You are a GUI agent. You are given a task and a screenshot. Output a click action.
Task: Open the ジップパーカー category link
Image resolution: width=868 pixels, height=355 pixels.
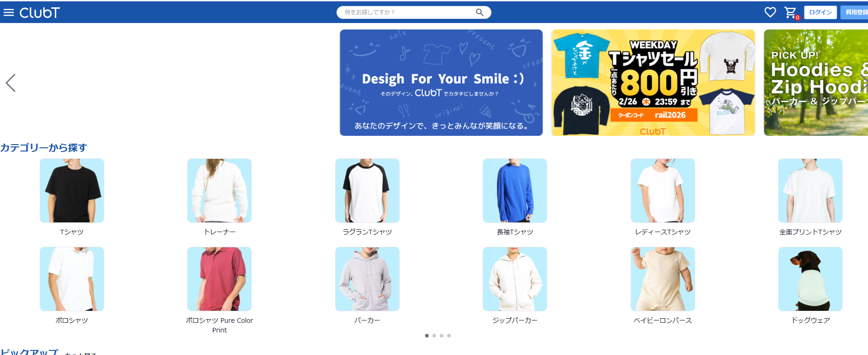point(515,320)
